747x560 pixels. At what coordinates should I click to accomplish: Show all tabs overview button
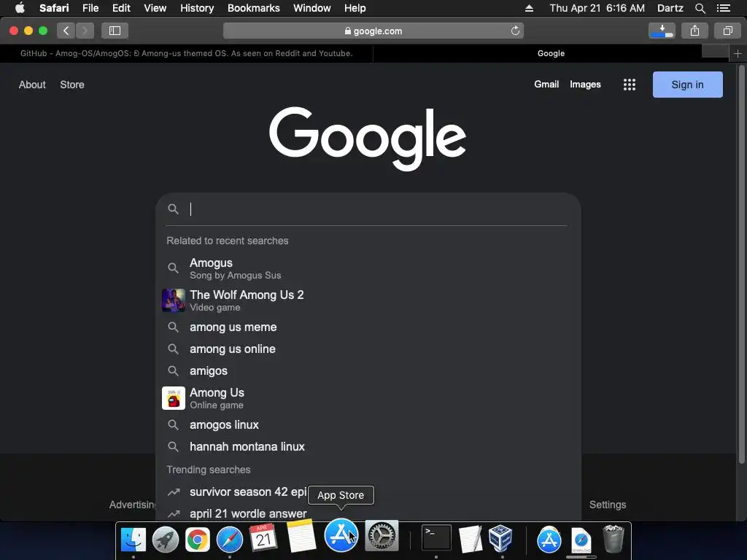click(x=727, y=31)
